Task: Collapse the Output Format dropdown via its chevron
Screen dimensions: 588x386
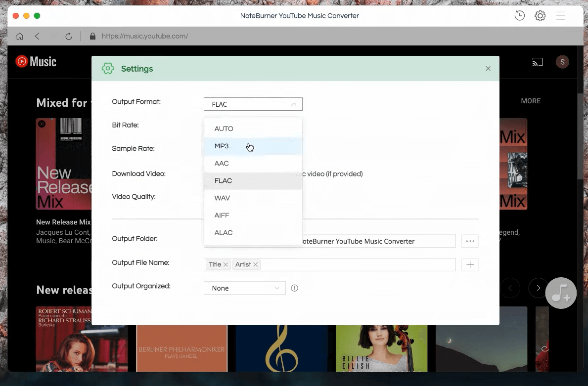Action: click(x=293, y=104)
